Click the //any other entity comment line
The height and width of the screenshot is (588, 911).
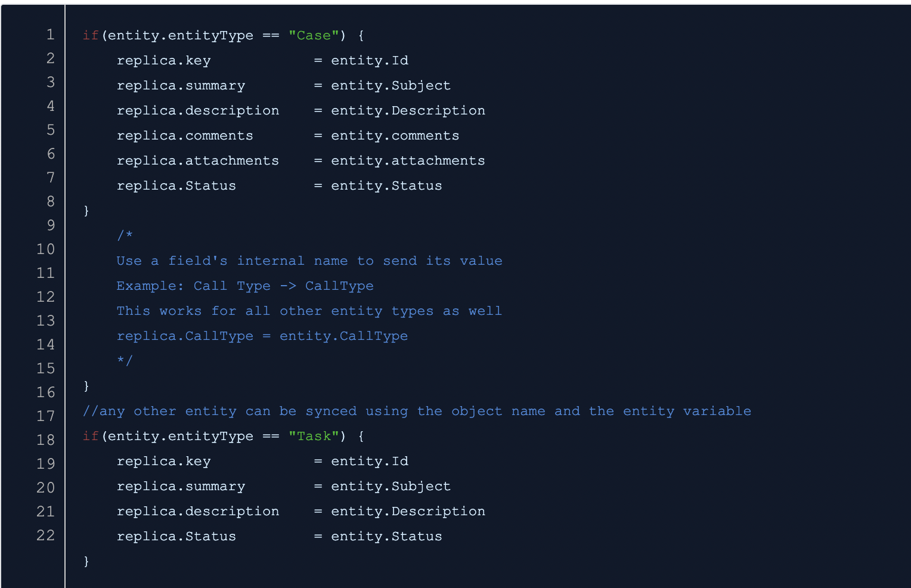point(416,411)
